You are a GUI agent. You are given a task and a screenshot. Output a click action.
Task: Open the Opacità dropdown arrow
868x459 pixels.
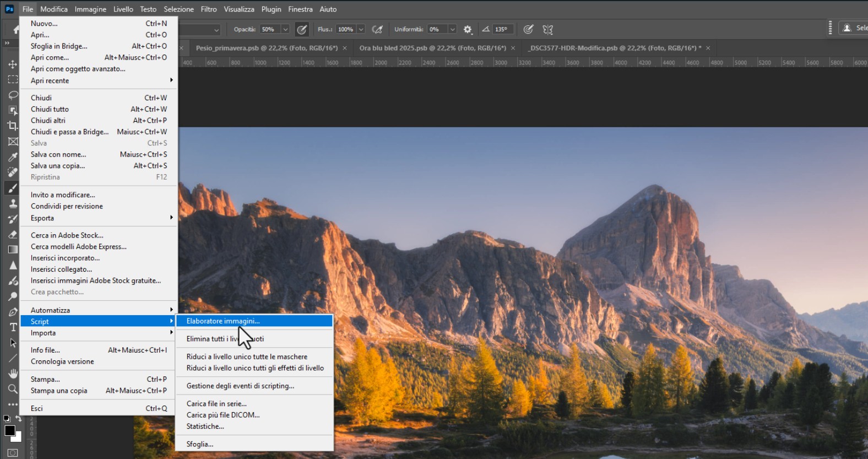(x=285, y=29)
